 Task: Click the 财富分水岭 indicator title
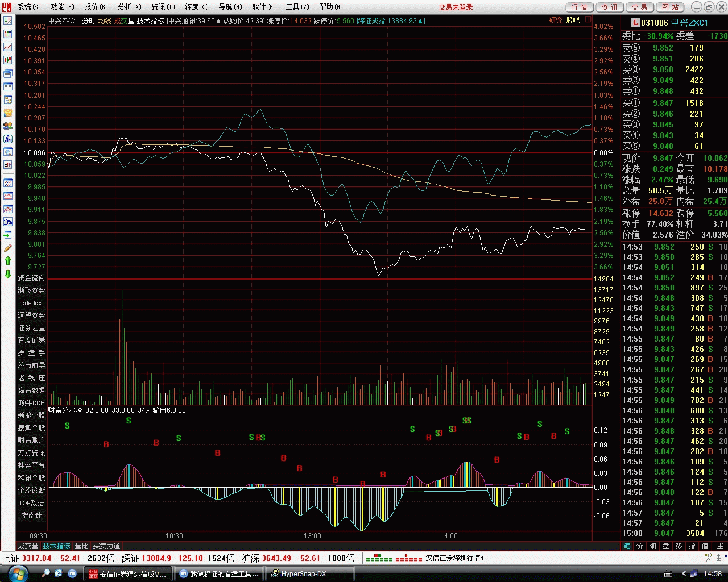(x=65, y=410)
